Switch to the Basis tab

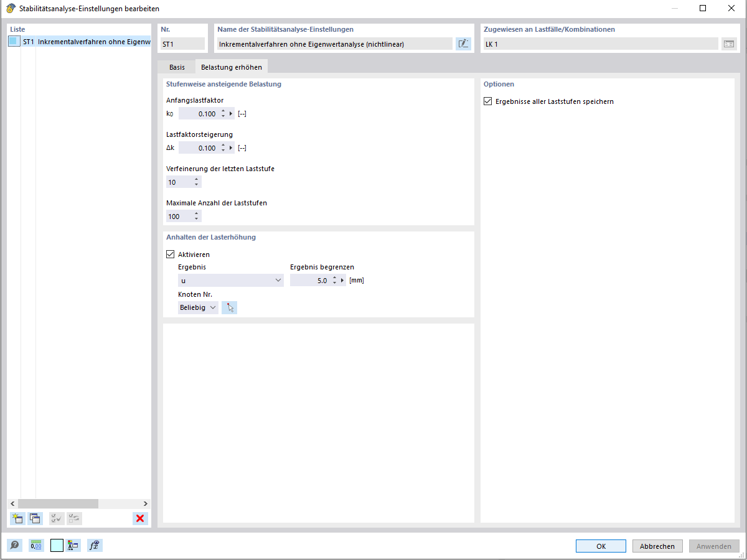(x=177, y=67)
